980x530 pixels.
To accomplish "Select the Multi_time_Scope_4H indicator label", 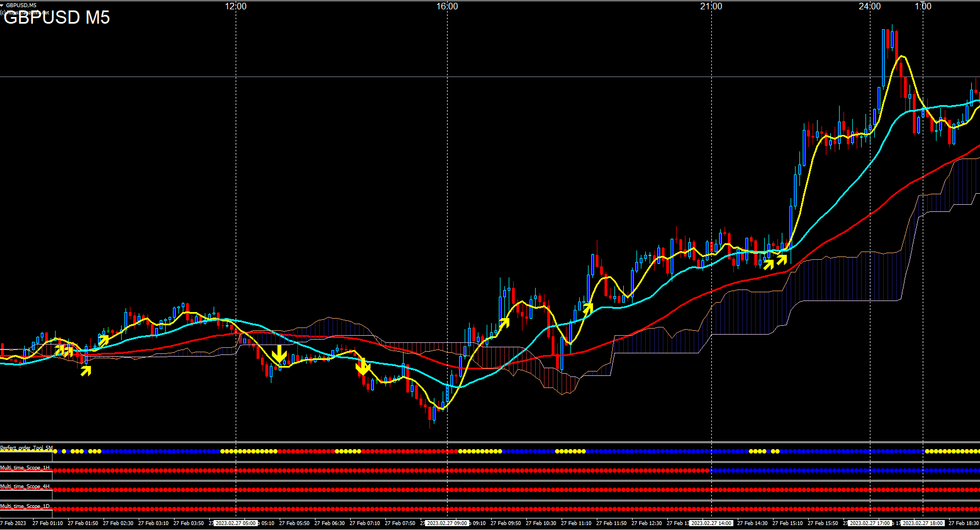I will point(25,487).
